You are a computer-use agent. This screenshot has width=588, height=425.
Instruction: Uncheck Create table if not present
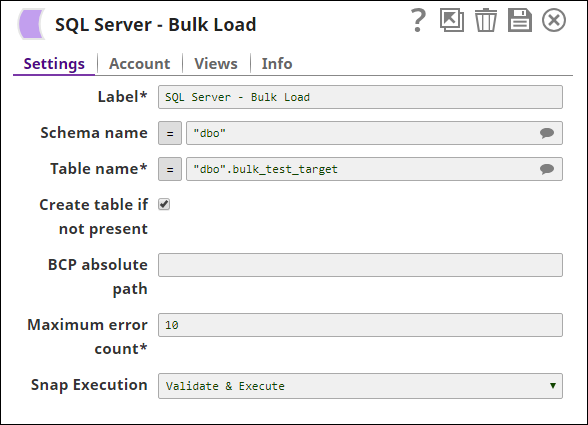tap(164, 204)
